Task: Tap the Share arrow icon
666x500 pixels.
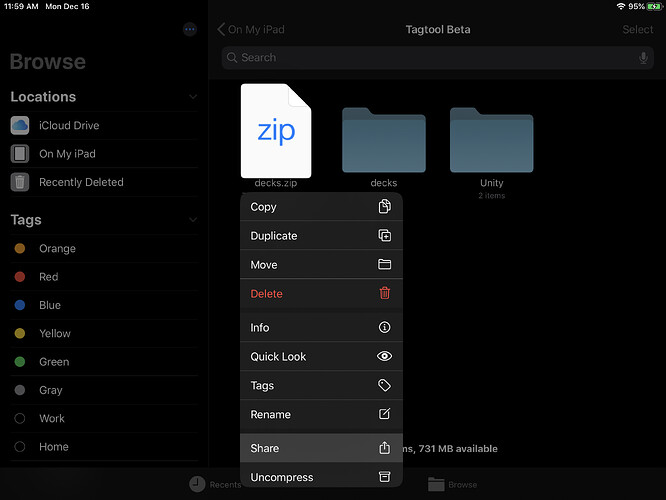Action: pos(384,448)
